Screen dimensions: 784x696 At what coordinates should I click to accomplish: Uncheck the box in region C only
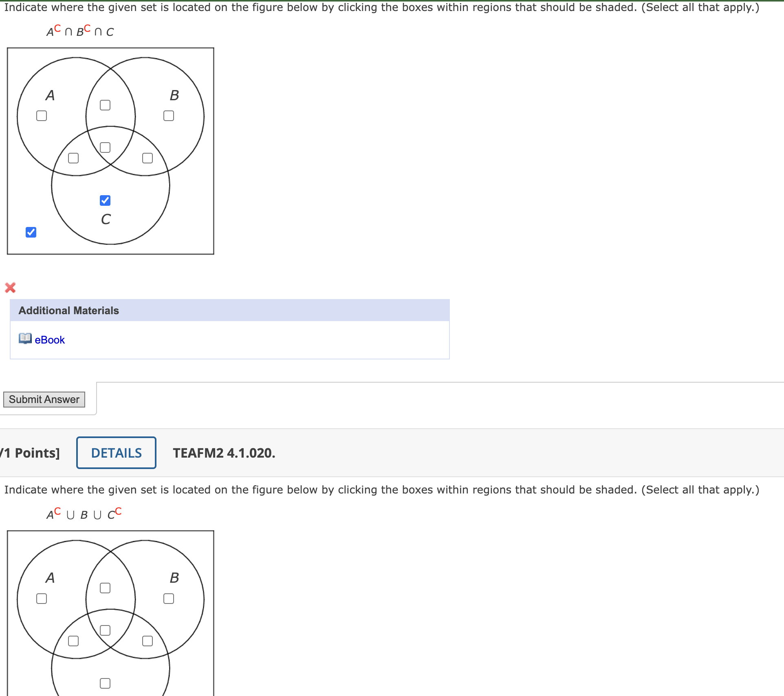click(105, 200)
